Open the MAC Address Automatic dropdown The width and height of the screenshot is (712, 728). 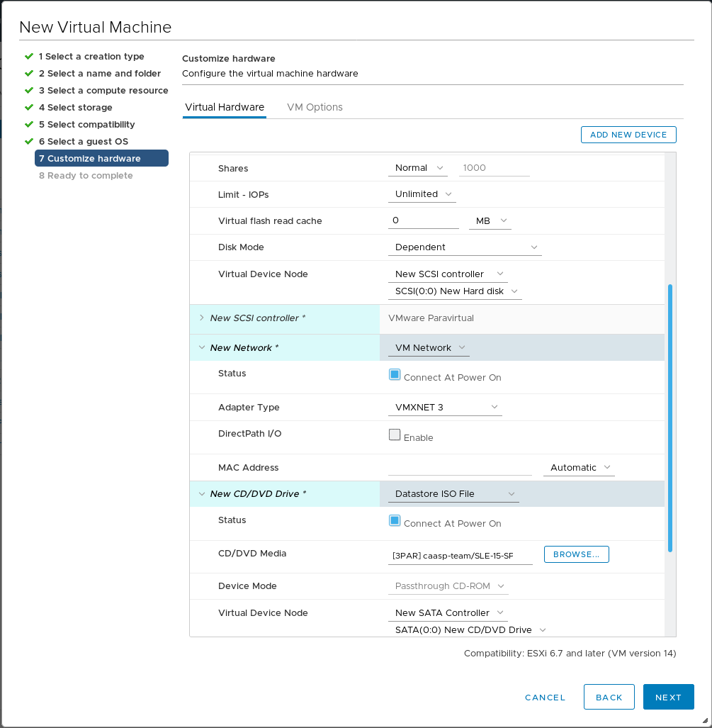pos(579,468)
